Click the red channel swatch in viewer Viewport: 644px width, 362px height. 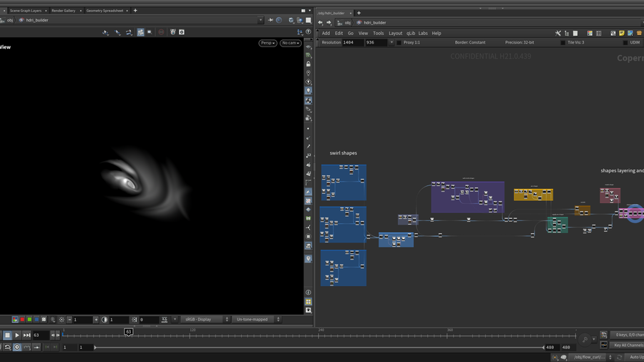tap(22, 320)
